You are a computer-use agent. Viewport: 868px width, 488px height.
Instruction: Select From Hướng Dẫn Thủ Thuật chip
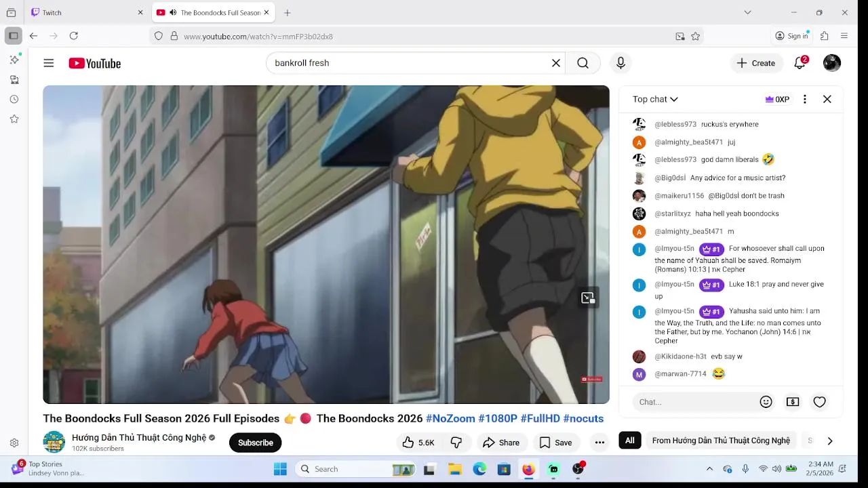[721, 441]
